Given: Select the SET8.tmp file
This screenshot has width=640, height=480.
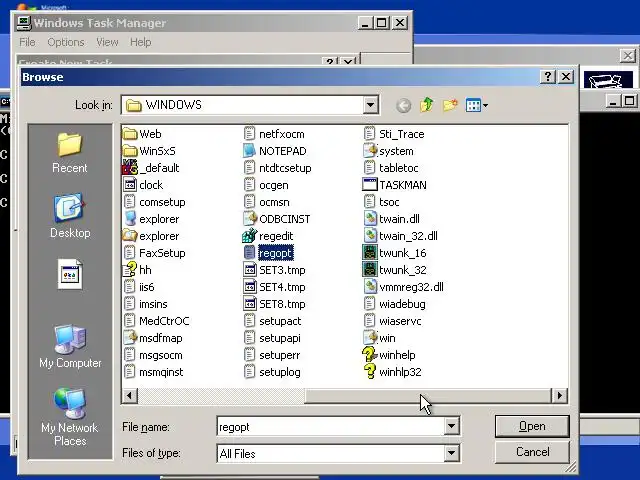Looking at the screenshot, I should tap(274, 304).
